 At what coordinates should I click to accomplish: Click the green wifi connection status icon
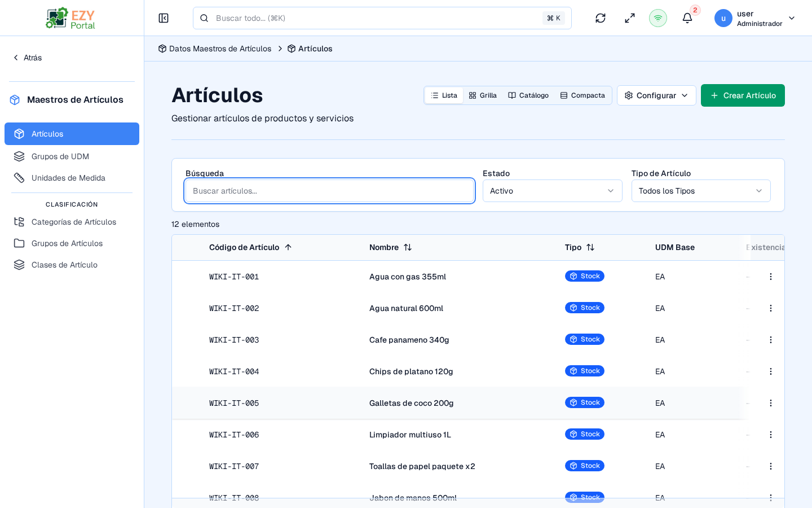point(658,18)
